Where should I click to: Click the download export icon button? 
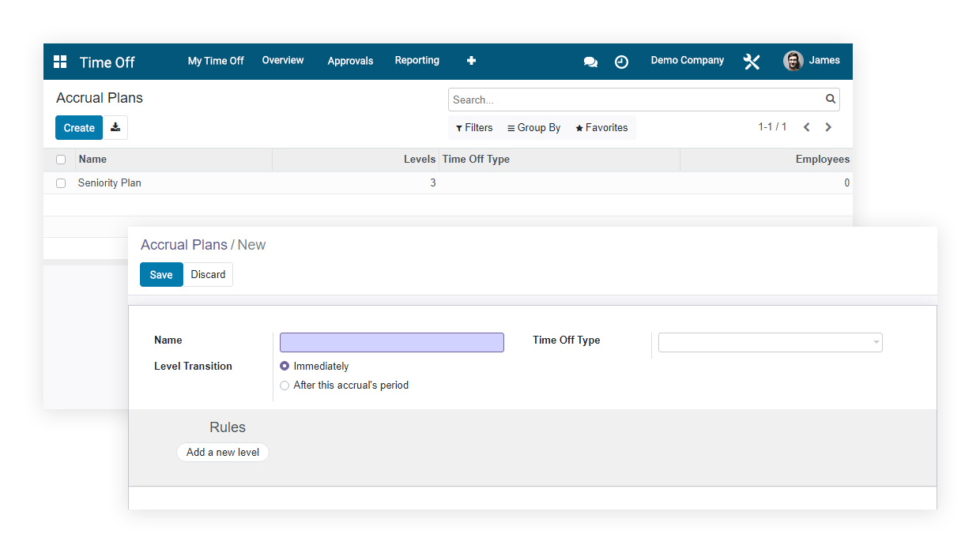(115, 127)
